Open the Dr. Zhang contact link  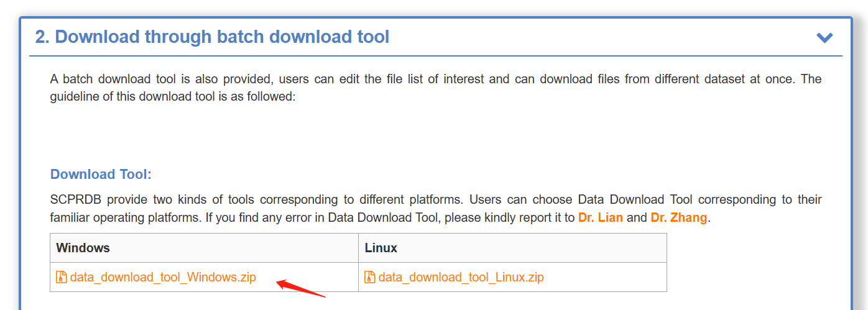[678, 218]
